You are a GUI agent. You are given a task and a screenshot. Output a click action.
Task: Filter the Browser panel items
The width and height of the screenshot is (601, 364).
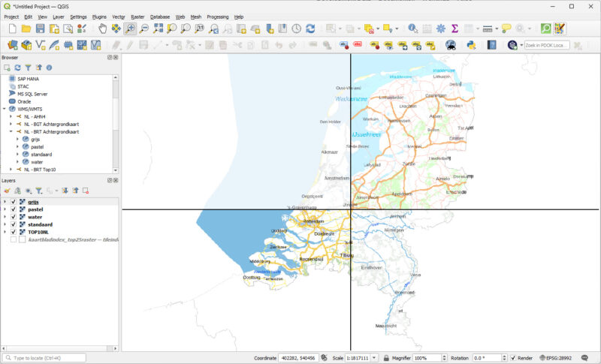pyautogui.click(x=29, y=68)
